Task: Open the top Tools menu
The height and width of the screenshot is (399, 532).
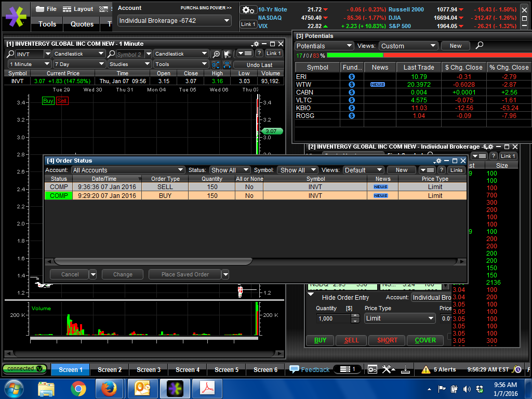Action: (x=47, y=24)
